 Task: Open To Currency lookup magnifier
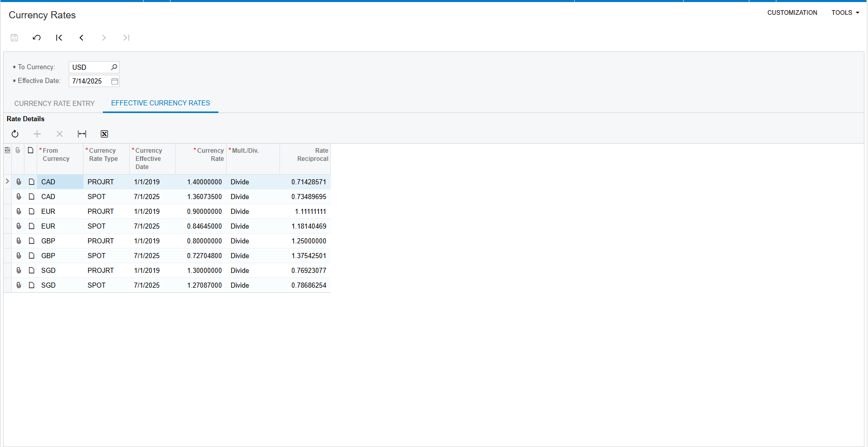coord(114,67)
